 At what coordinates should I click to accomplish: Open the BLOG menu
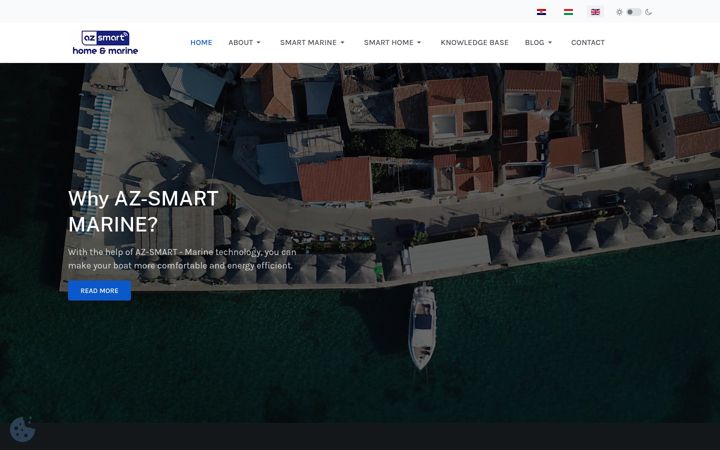click(534, 42)
